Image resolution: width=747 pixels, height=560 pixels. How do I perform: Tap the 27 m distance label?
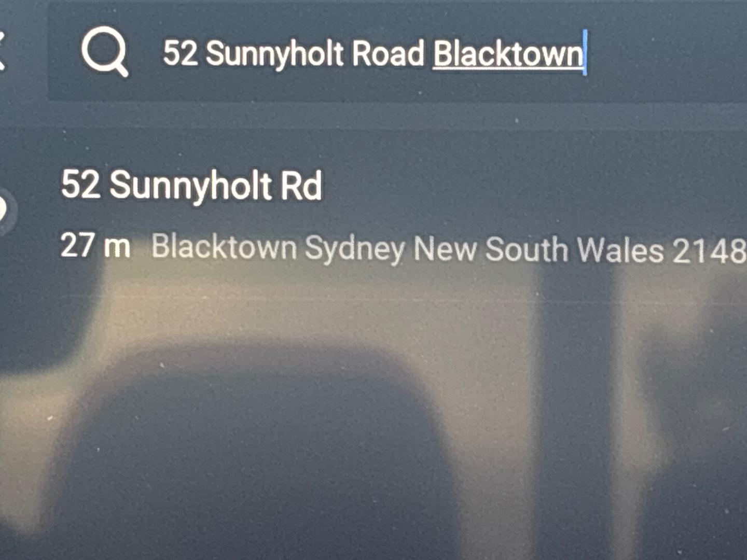point(95,245)
